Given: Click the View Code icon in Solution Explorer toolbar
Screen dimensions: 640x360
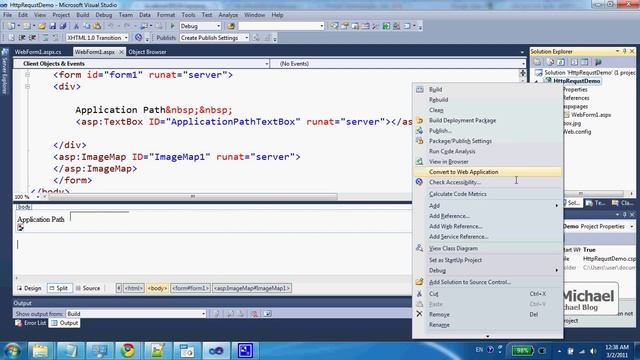Looking at the screenshot, I should click(x=574, y=62).
